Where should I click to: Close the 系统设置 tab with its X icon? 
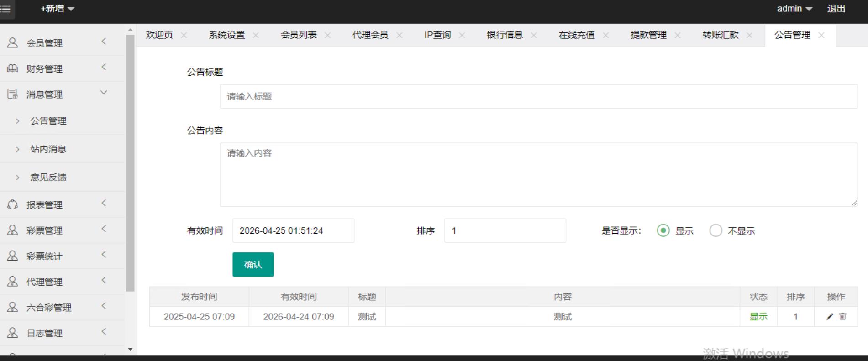[256, 35]
